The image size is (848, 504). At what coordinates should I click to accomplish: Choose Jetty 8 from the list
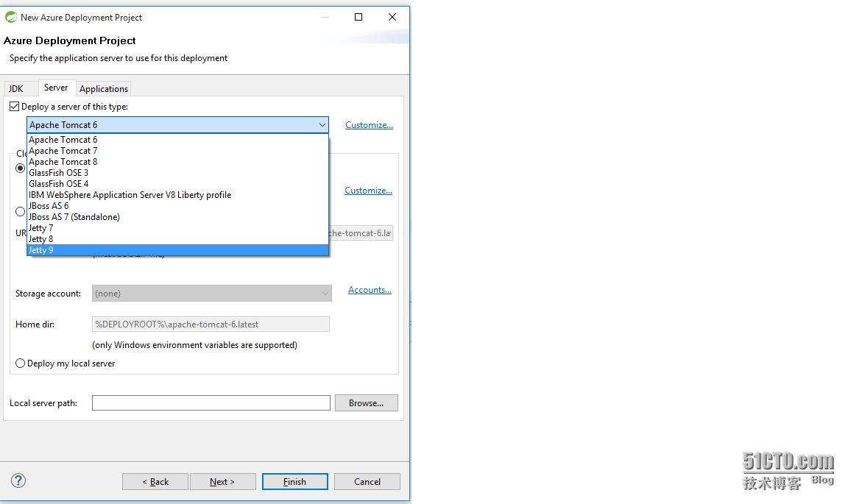click(177, 239)
